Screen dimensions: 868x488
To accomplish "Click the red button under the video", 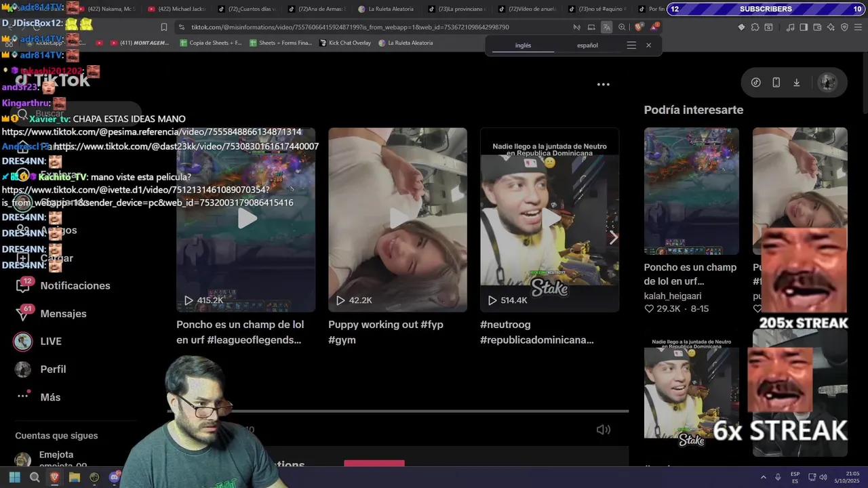I will coord(374,464).
